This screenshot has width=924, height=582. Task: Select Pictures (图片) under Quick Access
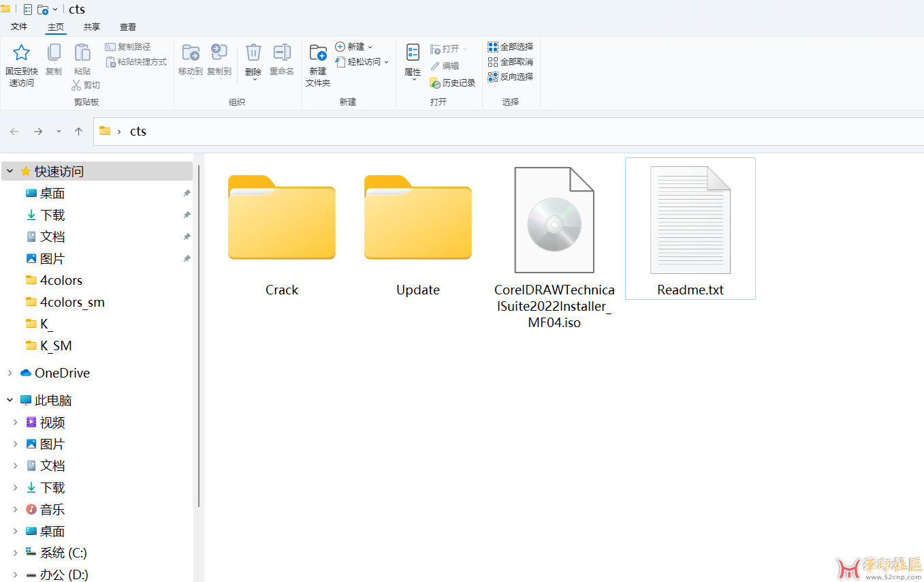pos(52,259)
